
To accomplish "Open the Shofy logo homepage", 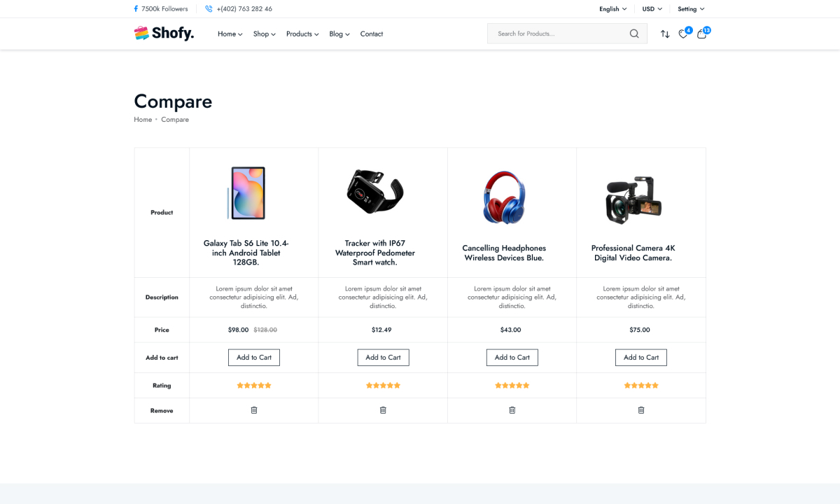I will tap(164, 33).
